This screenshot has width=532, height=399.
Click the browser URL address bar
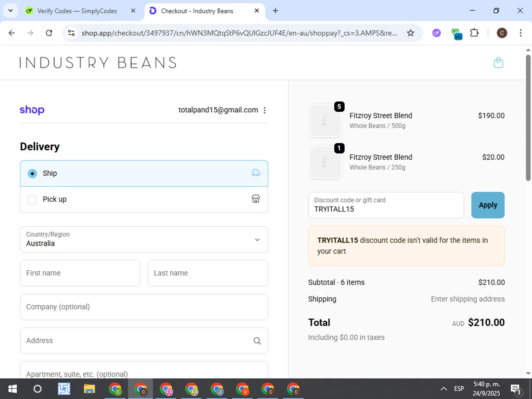pos(239,33)
